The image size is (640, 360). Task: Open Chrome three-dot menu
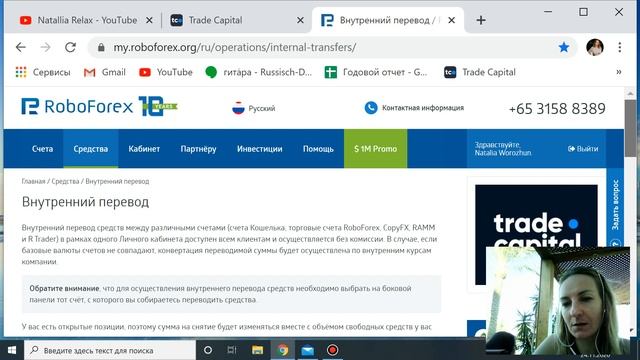(x=620, y=47)
